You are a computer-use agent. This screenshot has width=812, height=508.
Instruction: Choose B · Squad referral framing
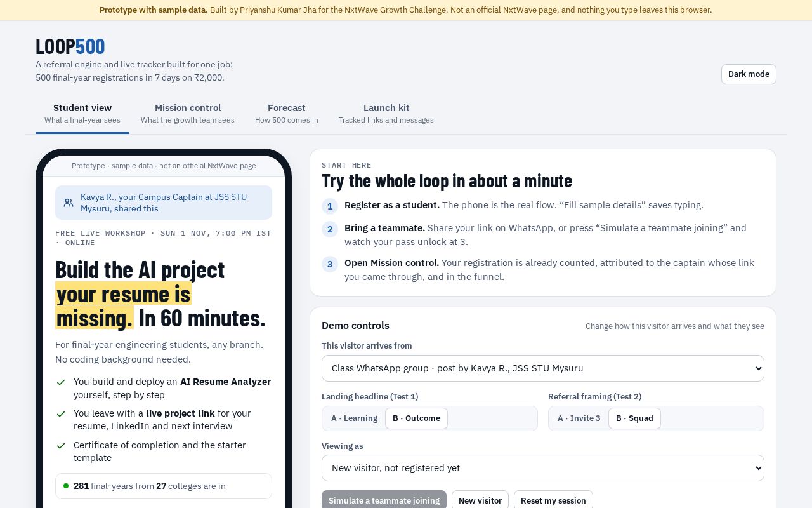(634, 418)
